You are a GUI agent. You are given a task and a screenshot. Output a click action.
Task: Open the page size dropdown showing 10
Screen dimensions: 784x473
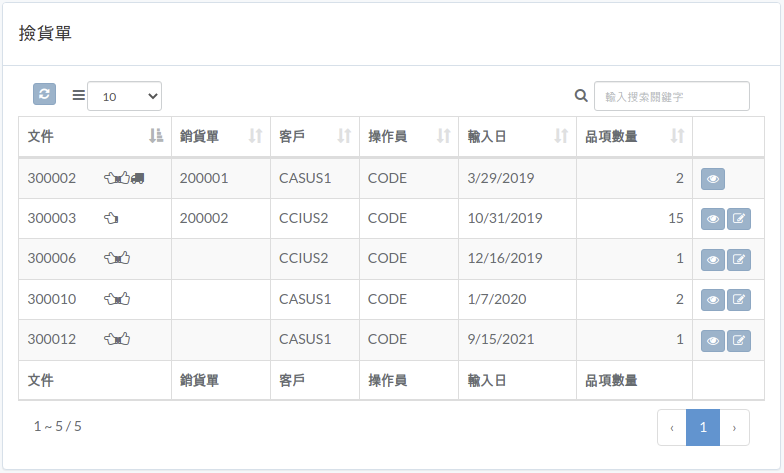124,96
